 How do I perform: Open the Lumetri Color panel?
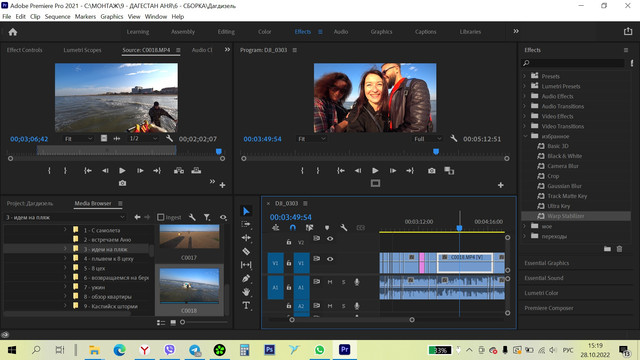pyautogui.click(x=541, y=293)
